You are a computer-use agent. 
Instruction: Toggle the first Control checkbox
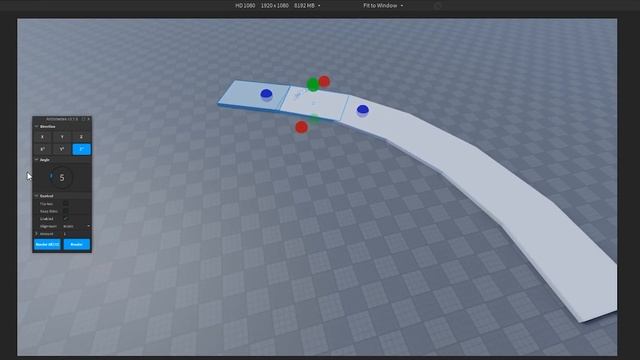(x=66, y=204)
